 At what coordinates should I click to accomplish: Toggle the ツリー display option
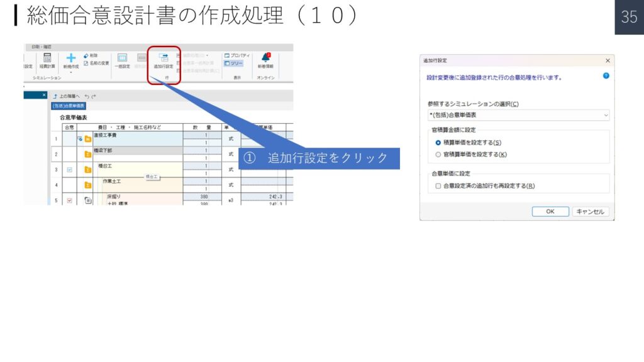click(x=234, y=63)
